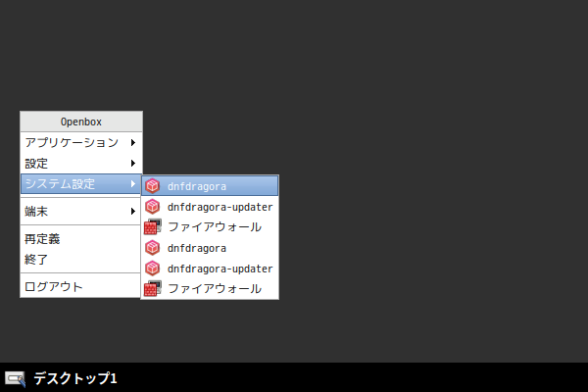The height and width of the screenshot is (392, 588).
Task: Open the 端末 menu entry
Action: pos(81,212)
